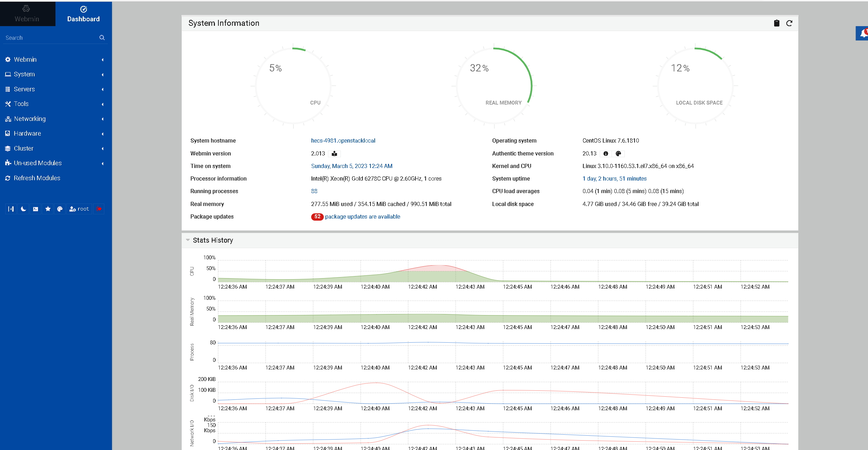Open the command shell terminal icon
This screenshot has height=450, width=868.
[x=36, y=209]
